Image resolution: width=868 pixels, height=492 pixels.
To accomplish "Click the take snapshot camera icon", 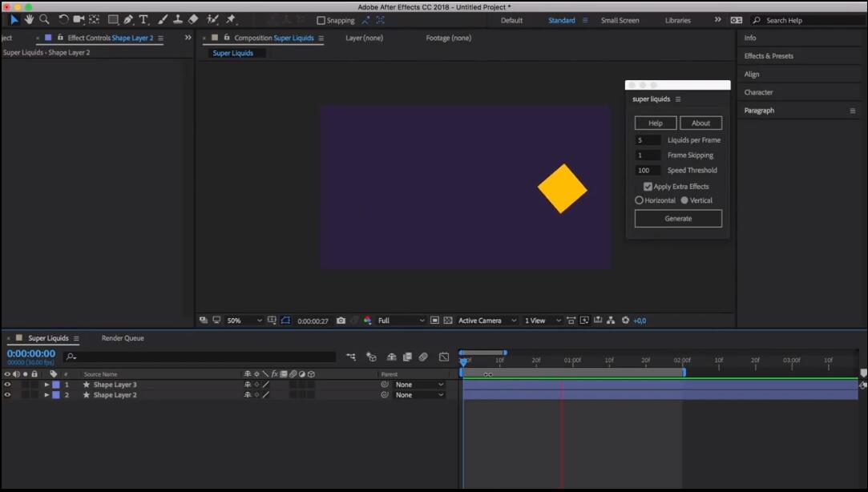I will tap(341, 321).
